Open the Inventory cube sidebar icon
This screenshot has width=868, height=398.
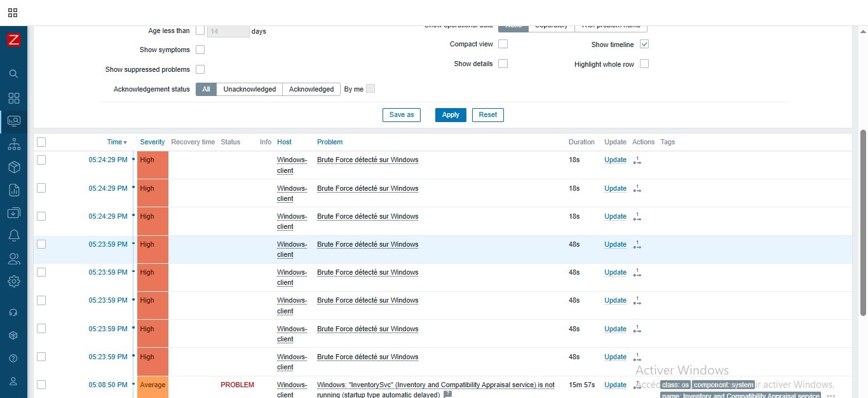point(13,167)
